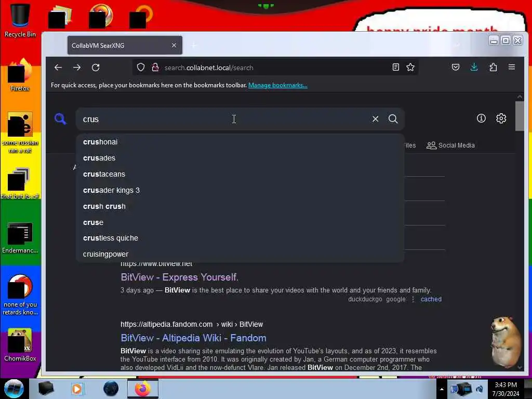Image resolution: width=532 pixels, height=399 pixels.
Task: List all tabs dropdown arrow
Action: 457,45
